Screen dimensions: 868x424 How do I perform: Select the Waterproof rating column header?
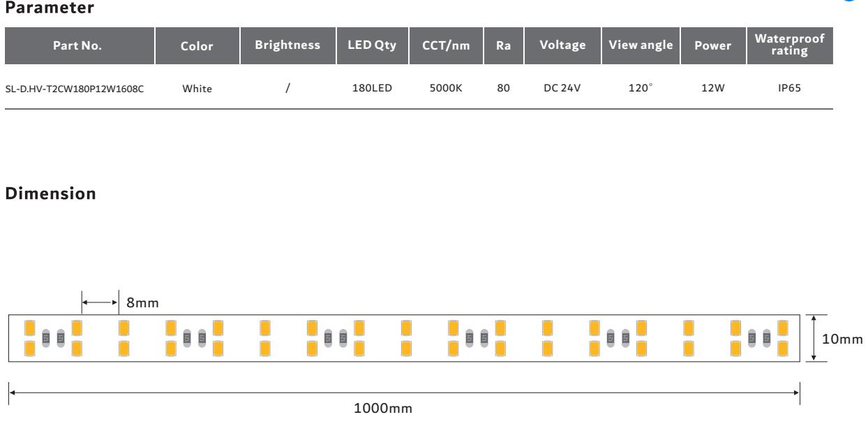(x=790, y=47)
